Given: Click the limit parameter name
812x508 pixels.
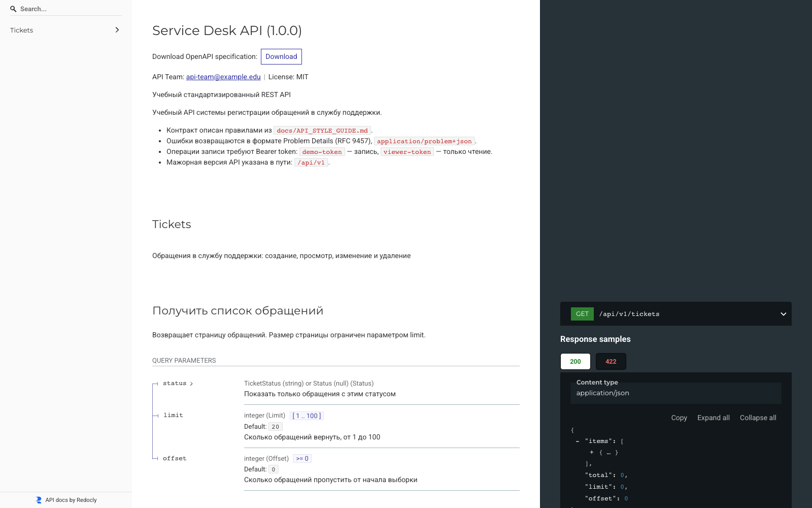Looking at the screenshot, I should pyautogui.click(x=173, y=416).
